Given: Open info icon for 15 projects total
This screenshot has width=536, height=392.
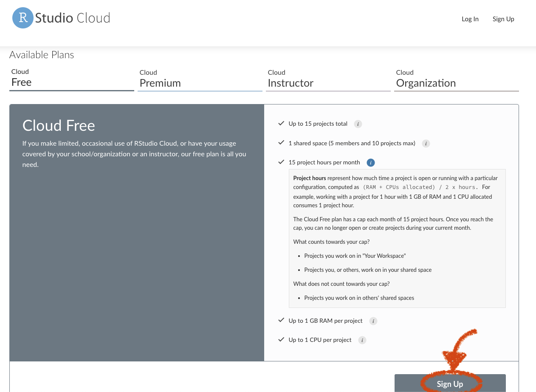Looking at the screenshot, I should point(358,124).
